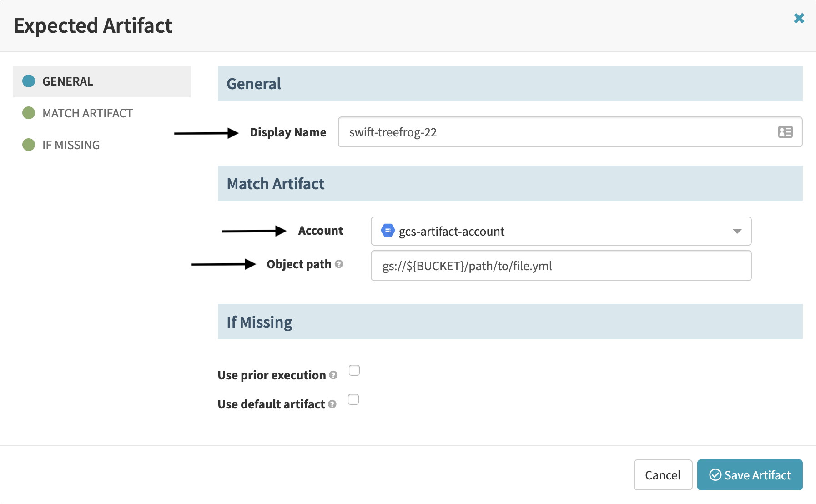
Task: Click the green dot beside IF MISSING
Action: coord(28,145)
